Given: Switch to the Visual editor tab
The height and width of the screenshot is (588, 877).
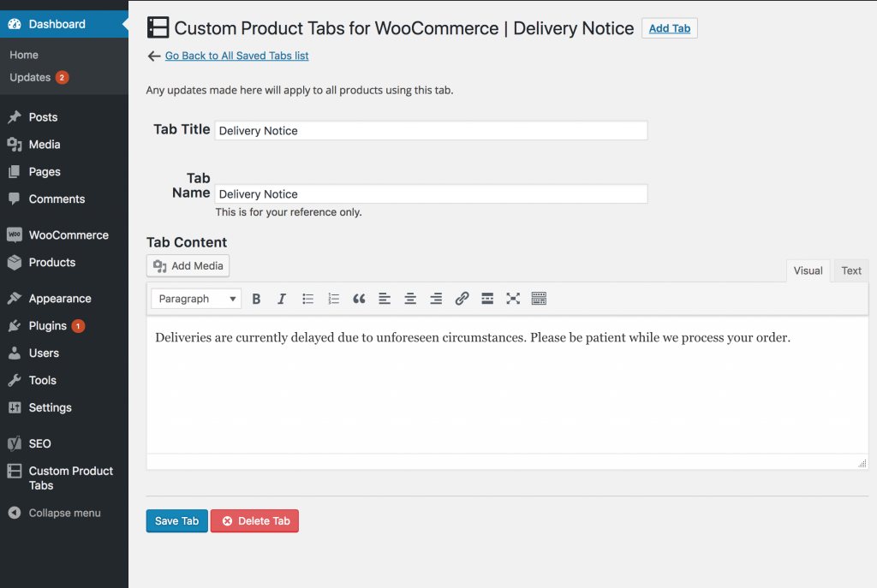Looking at the screenshot, I should (x=808, y=270).
